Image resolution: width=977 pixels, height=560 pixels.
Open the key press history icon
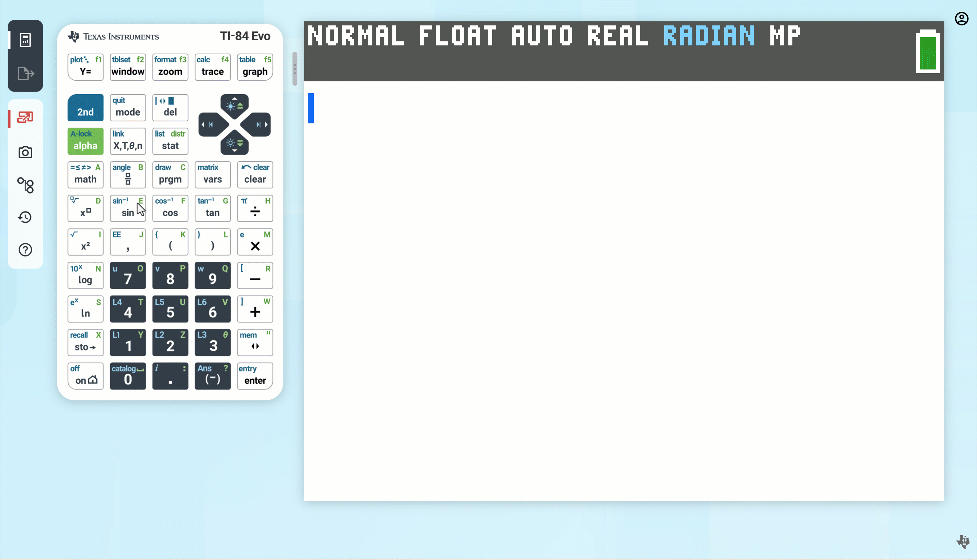pos(25,217)
